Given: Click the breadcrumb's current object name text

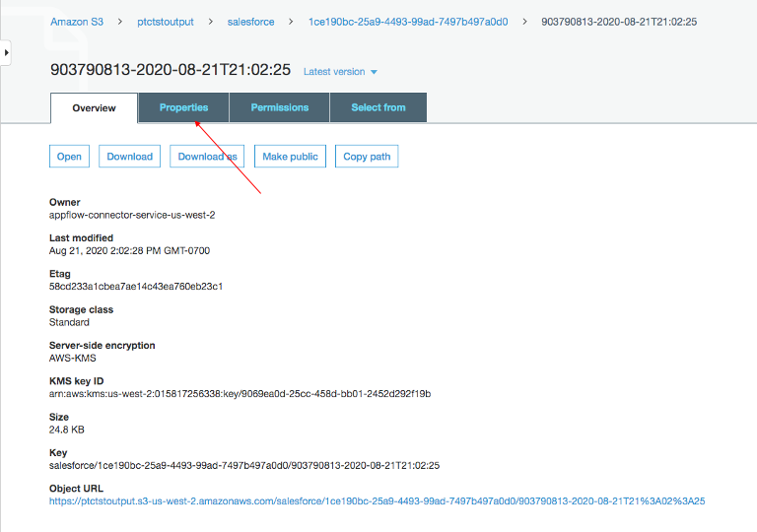Looking at the screenshot, I should 619,22.
